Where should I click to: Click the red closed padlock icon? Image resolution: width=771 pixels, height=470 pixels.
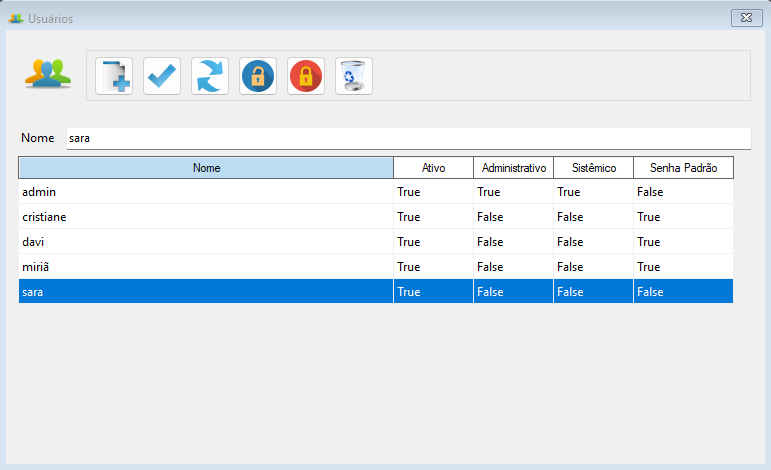click(x=306, y=76)
